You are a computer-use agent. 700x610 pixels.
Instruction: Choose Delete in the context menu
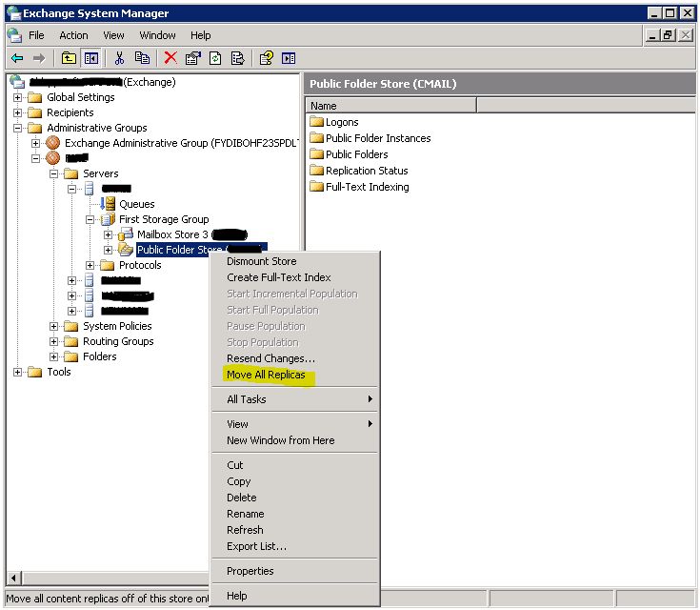pos(294,498)
